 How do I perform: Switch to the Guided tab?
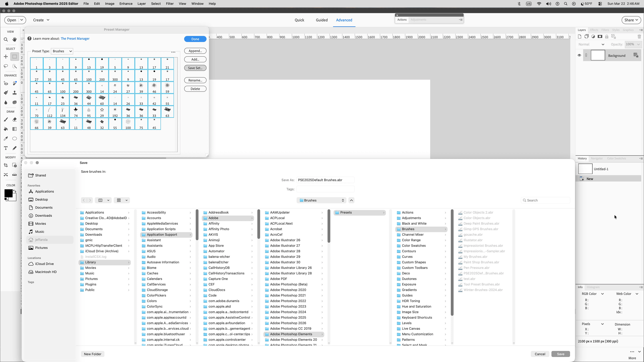click(321, 20)
